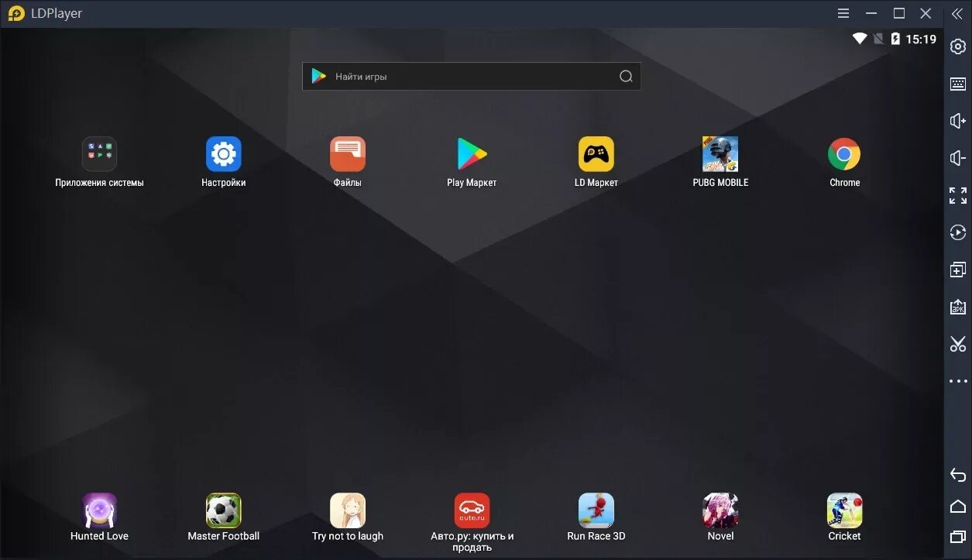Click the clock showing 15:19
This screenshot has width=972, height=560.
[921, 39]
